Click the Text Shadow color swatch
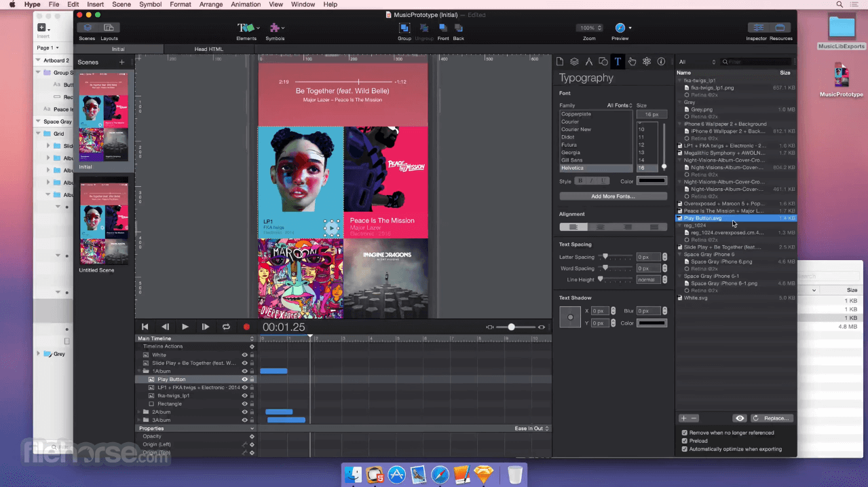This screenshot has height=487, width=868. tap(652, 323)
